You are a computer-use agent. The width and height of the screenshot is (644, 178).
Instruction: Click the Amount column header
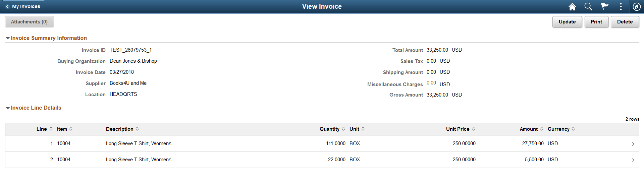click(x=529, y=129)
